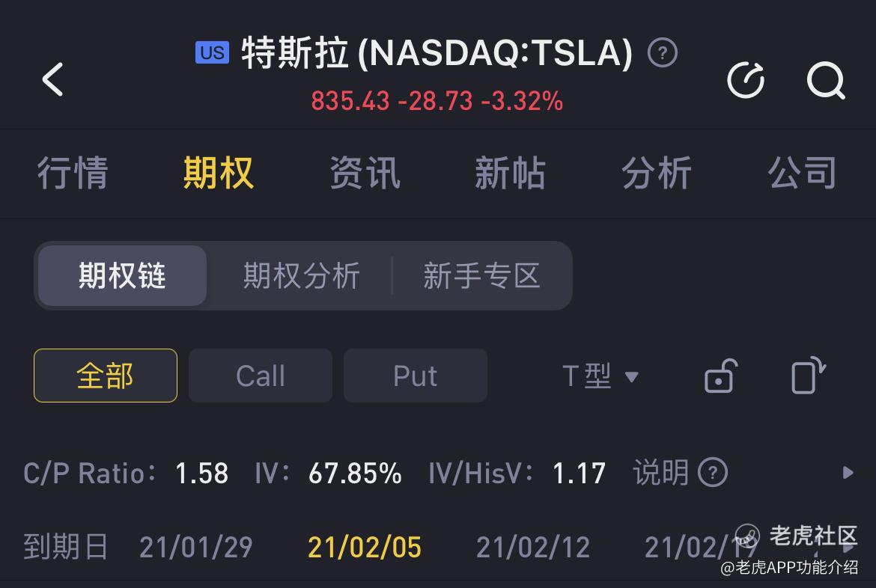Go to 期权分析 section
The height and width of the screenshot is (588, 876).
(301, 276)
